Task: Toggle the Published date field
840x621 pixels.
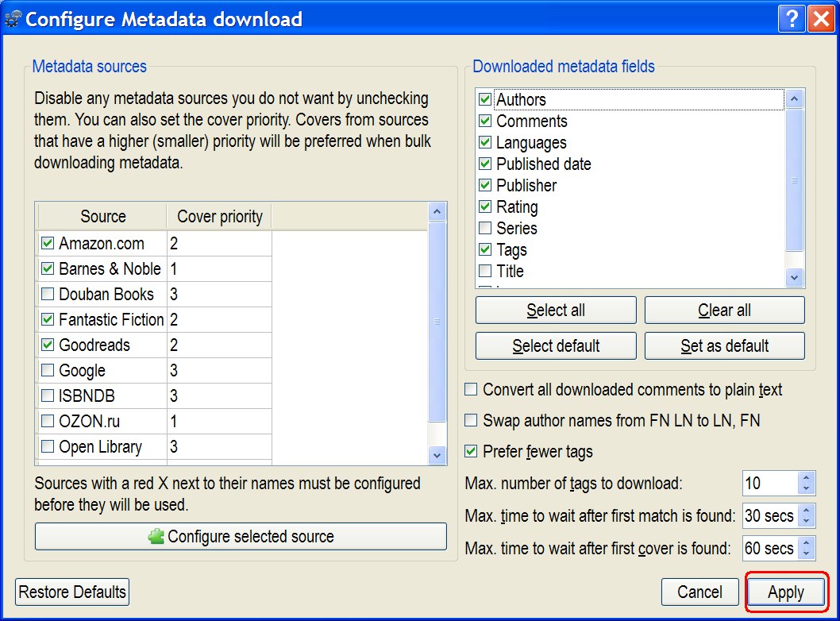Action: tap(485, 164)
